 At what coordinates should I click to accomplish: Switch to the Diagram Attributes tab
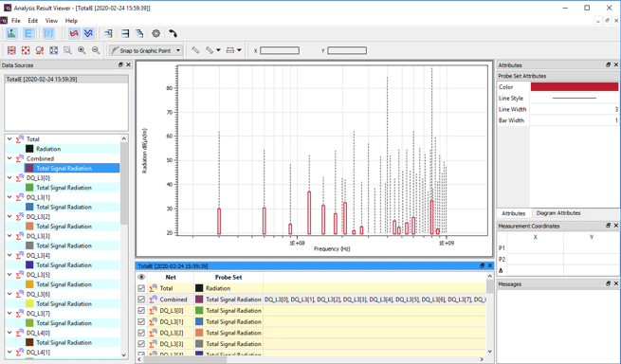point(558,213)
